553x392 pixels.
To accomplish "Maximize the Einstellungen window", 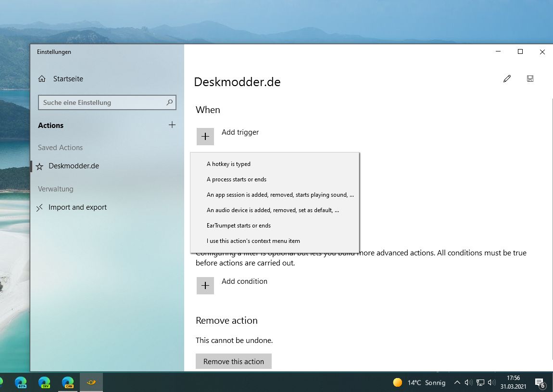I will pos(520,51).
